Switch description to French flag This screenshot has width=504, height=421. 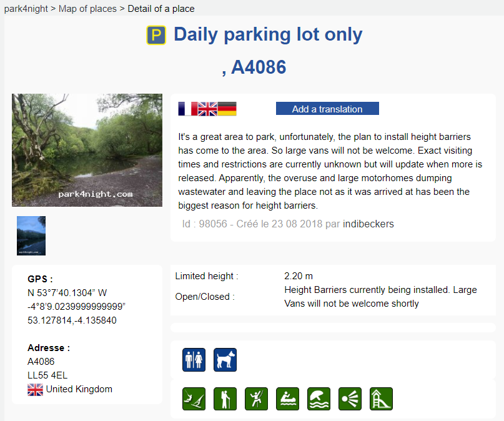point(187,109)
